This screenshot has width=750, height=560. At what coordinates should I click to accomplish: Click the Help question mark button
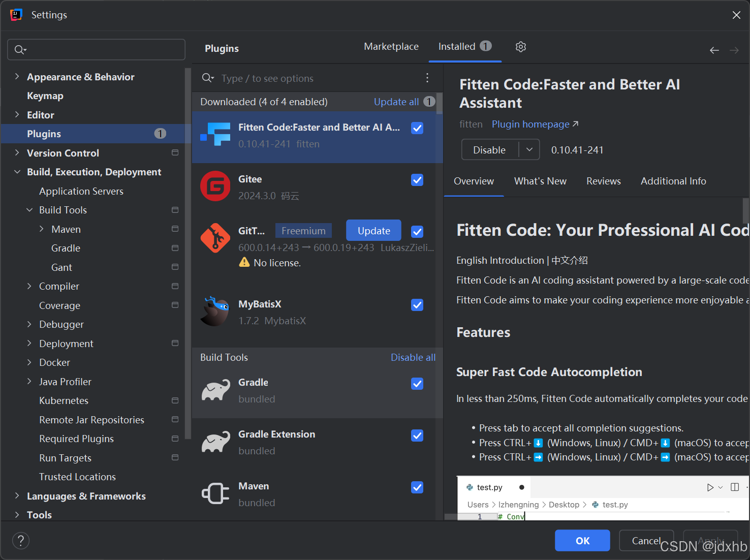[x=21, y=541]
